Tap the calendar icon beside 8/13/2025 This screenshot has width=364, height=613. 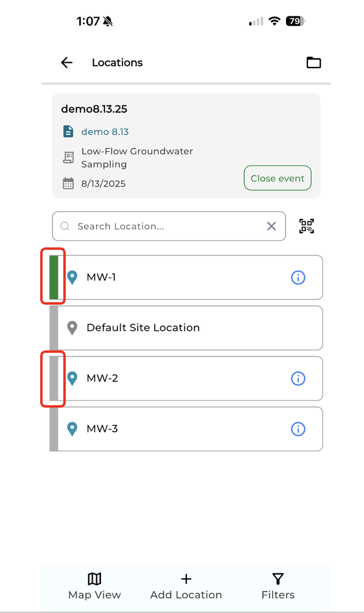coord(68,183)
